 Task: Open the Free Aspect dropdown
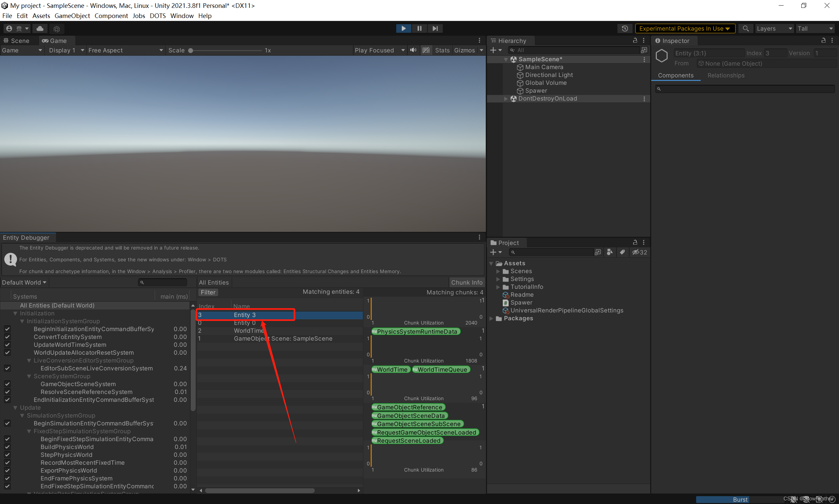125,50
